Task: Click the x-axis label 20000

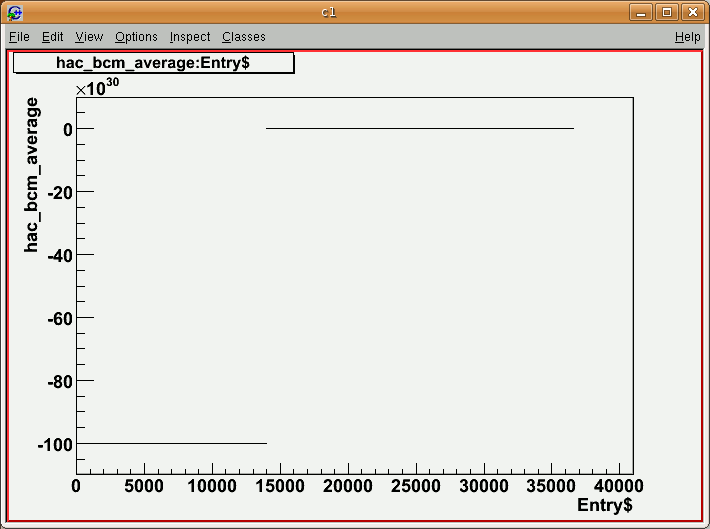Action: point(348,486)
